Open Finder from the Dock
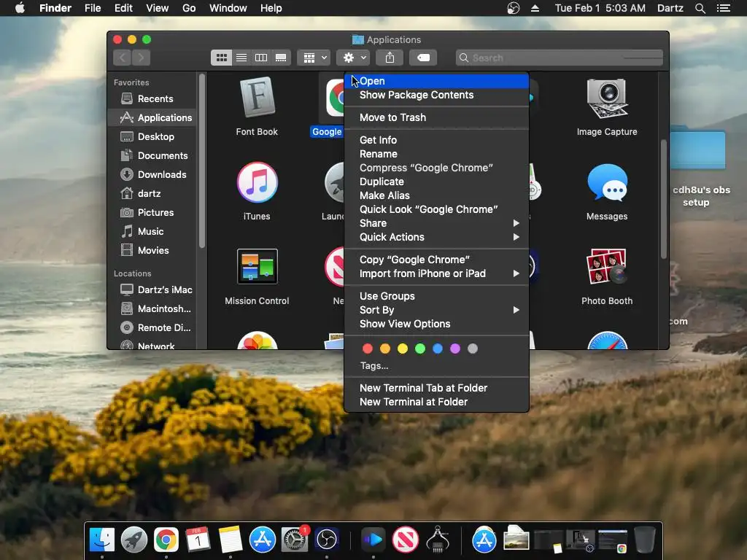Image resolution: width=747 pixels, height=560 pixels. point(102,540)
